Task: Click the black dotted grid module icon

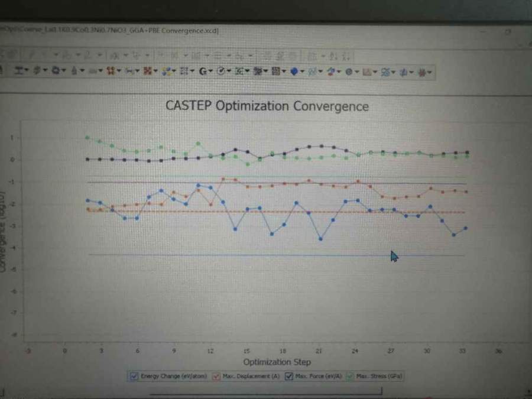Action: tap(184, 71)
